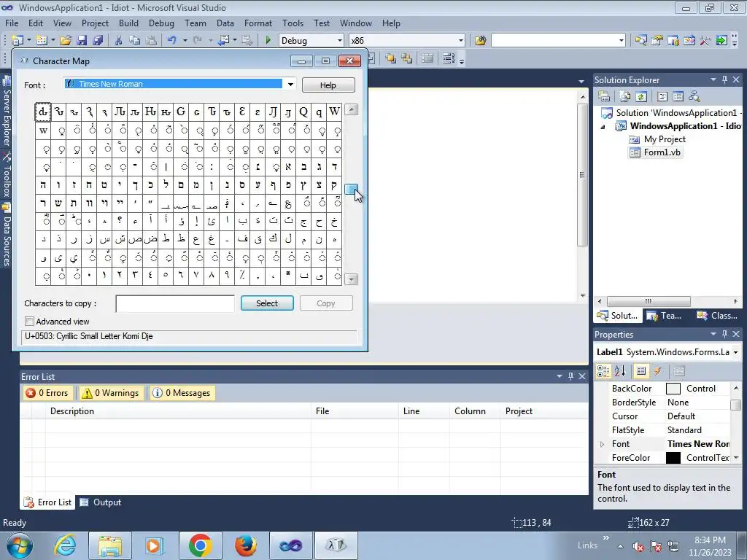Viewport: 747px width, 560px height.
Task: Click the Find in Files toolbar icon
Action: 480,41
